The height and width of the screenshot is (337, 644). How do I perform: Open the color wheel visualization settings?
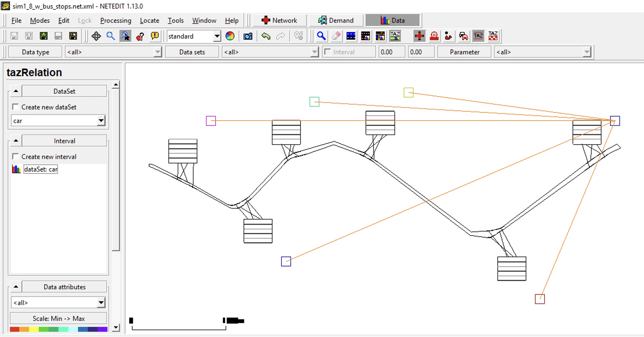point(230,36)
